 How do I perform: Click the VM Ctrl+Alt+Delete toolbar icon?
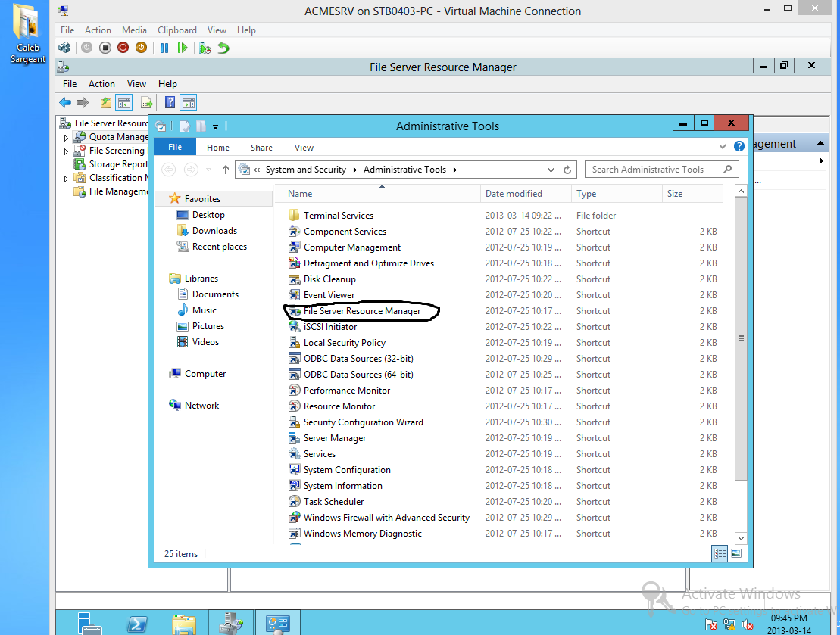pyautogui.click(x=65, y=48)
